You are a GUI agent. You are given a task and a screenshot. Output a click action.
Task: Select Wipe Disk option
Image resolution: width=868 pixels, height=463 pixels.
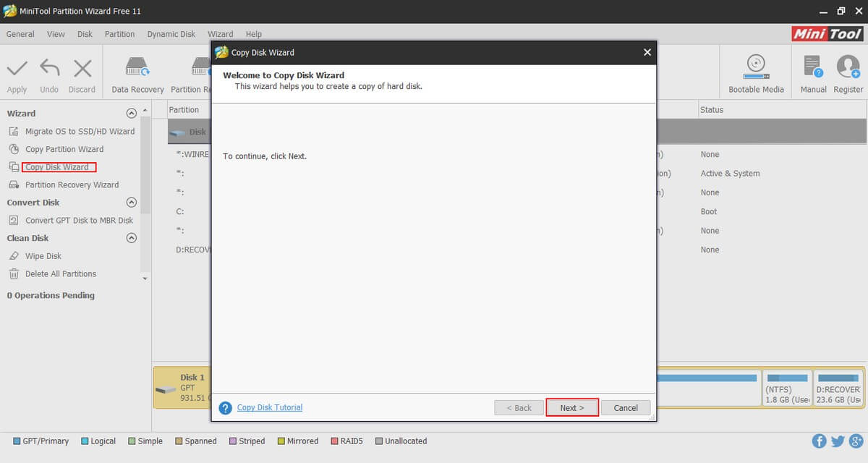[43, 256]
